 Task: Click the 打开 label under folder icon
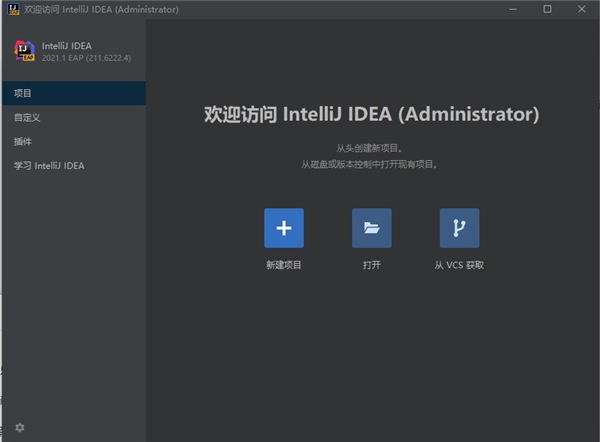[x=372, y=265]
